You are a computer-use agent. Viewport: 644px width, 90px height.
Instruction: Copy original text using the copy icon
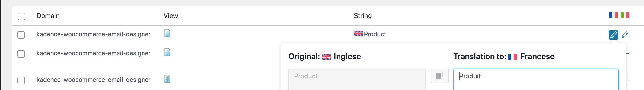(x=440, y=76)
